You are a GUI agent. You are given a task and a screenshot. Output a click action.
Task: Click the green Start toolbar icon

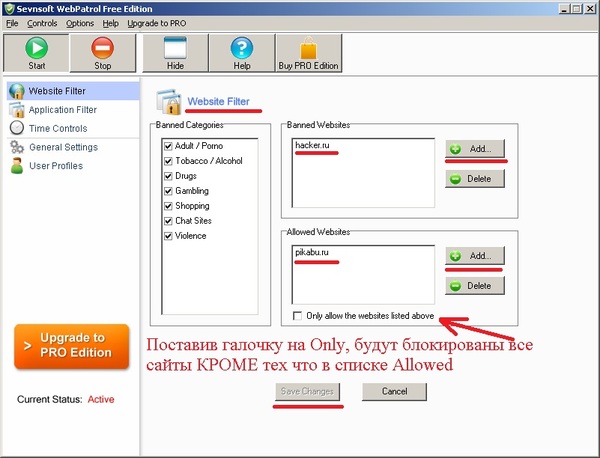click(37, 46)
